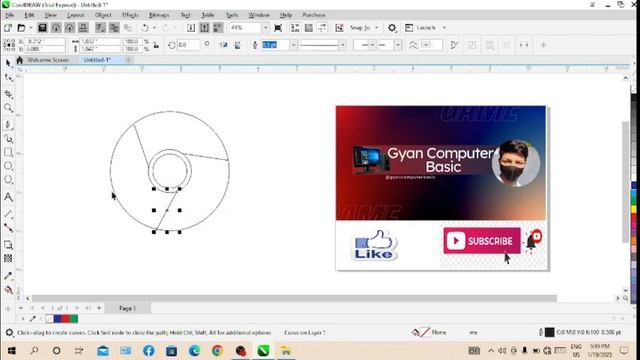
Task: Click the X position input field
Action: [45, 41]
